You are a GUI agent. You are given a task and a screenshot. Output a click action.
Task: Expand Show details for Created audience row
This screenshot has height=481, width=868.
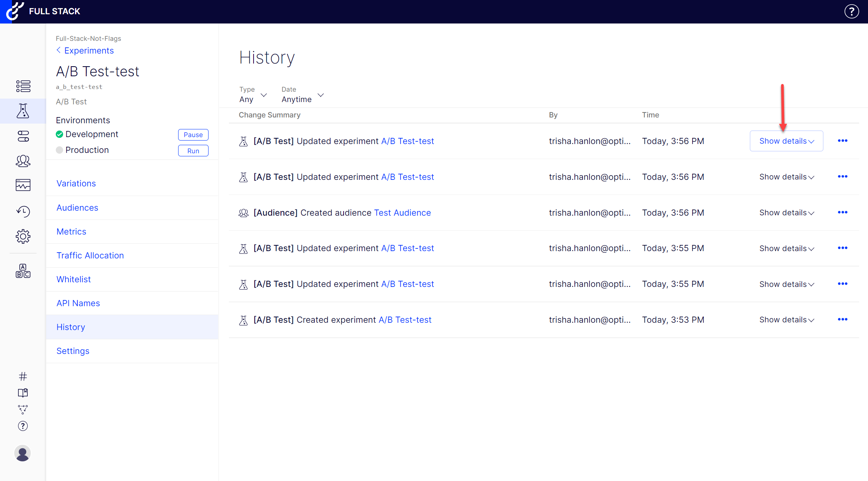786,213
